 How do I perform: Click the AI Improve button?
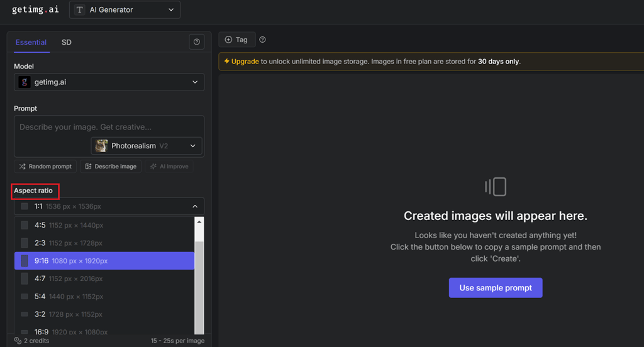(169, 167)
